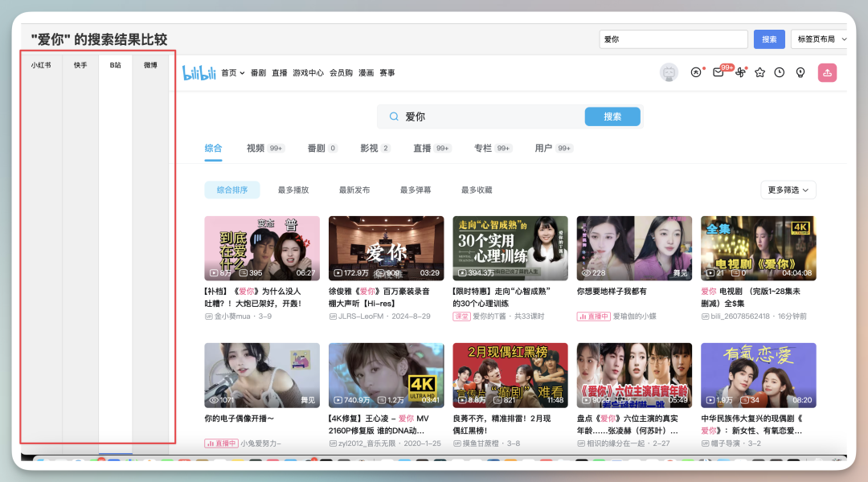Sort results by 最新发布
868x482 pixels.
coord(354,190)
